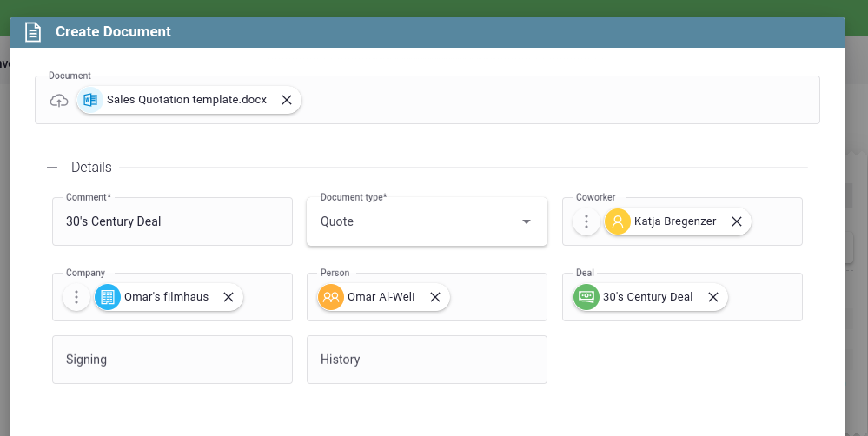868x436 pixels.
Task: Open the Document type dropdown
Action: coord(526,221)
